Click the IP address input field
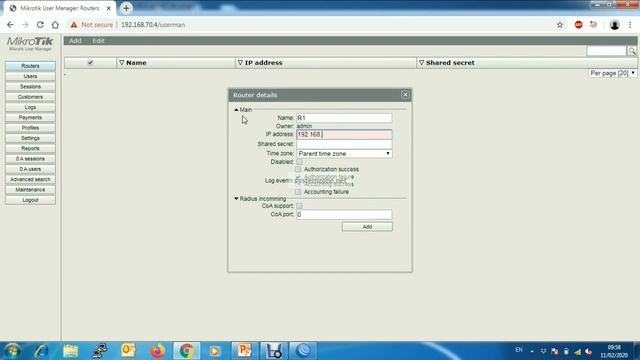 [x=344, y=134]
